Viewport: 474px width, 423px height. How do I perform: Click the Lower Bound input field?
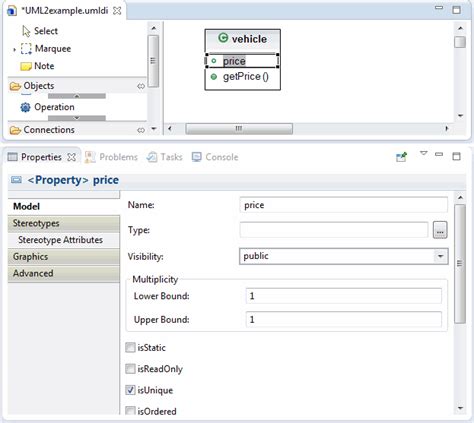pos(344,296)
